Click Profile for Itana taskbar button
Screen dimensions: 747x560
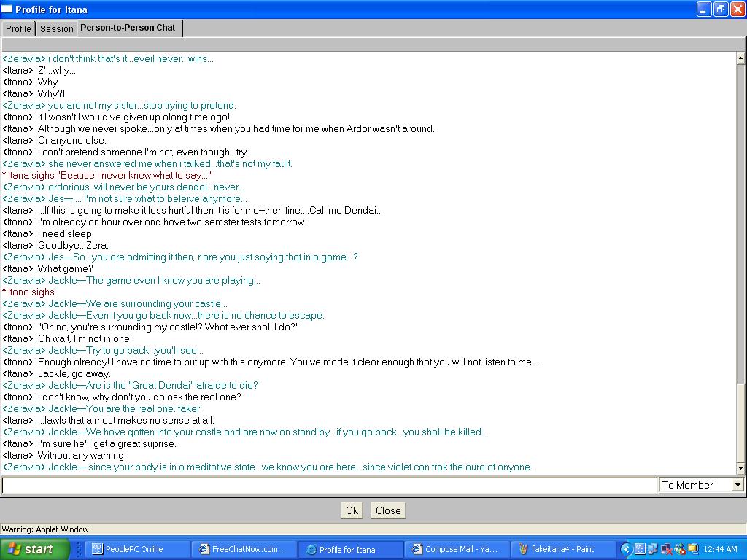[x=352, y=549]
